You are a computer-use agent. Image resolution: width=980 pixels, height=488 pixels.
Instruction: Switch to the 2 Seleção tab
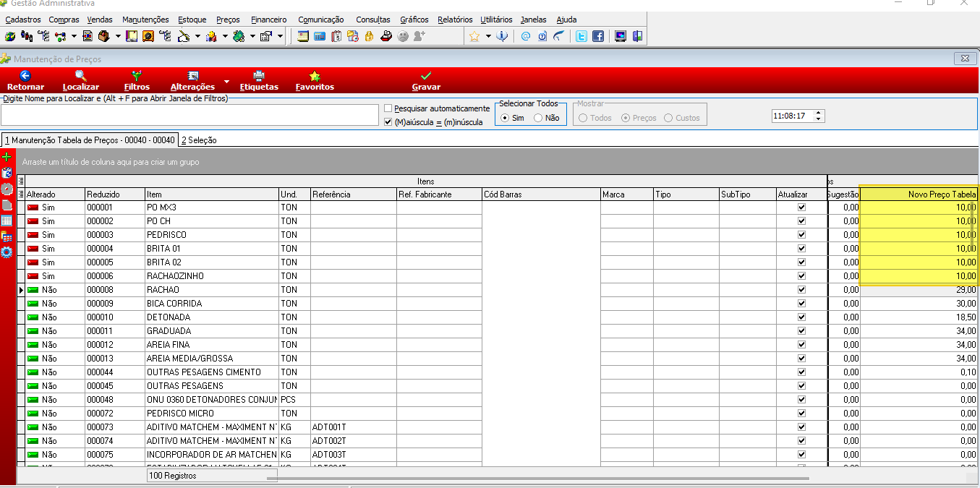tap(199, 140)
